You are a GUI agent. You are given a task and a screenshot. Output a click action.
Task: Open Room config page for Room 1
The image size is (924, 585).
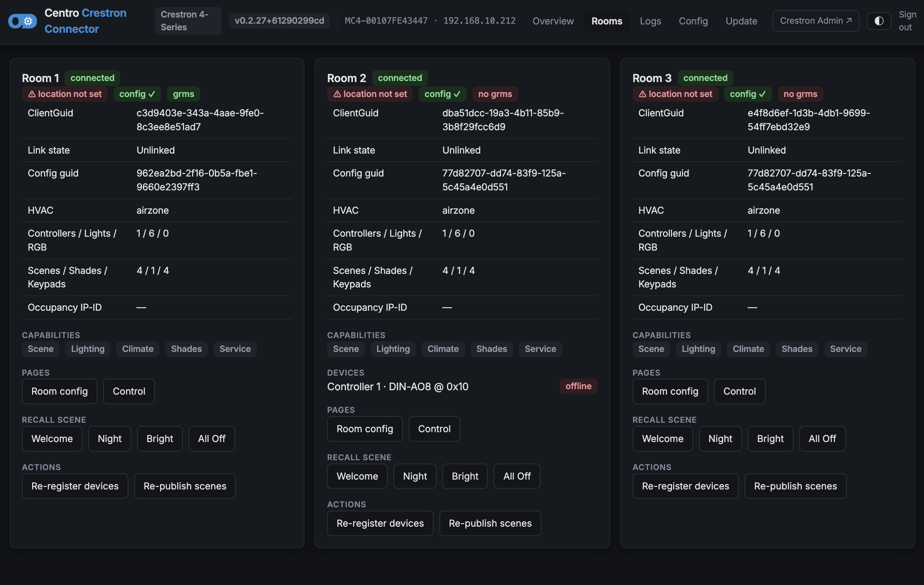click(x=59, y=391)
